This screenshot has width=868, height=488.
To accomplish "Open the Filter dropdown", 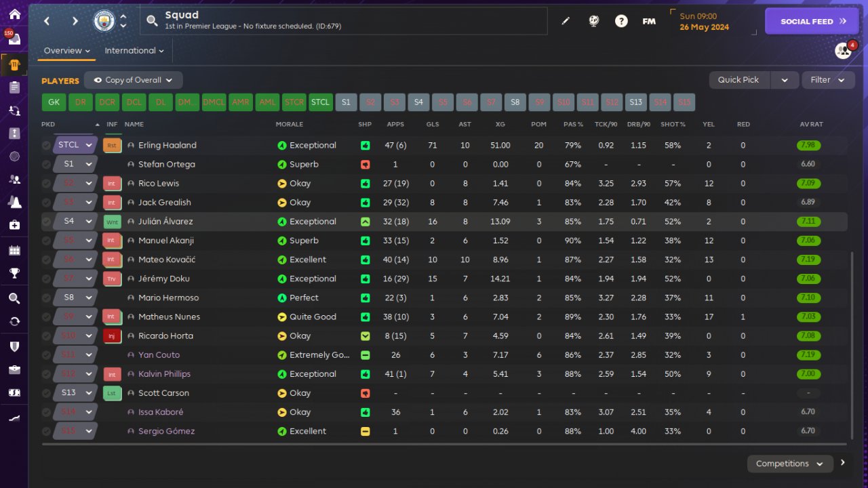I will click(828, 80).
